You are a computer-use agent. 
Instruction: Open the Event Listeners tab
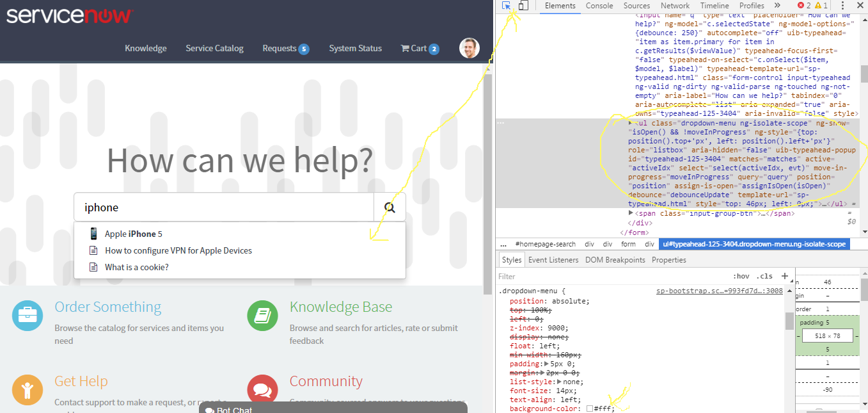553,259
